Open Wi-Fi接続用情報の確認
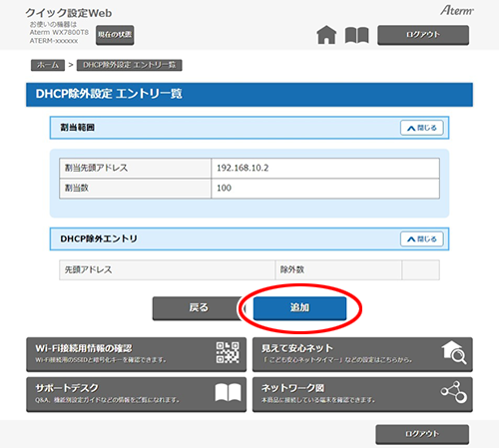499x448 pixels. pyautogui.click(x=137, y=354)
